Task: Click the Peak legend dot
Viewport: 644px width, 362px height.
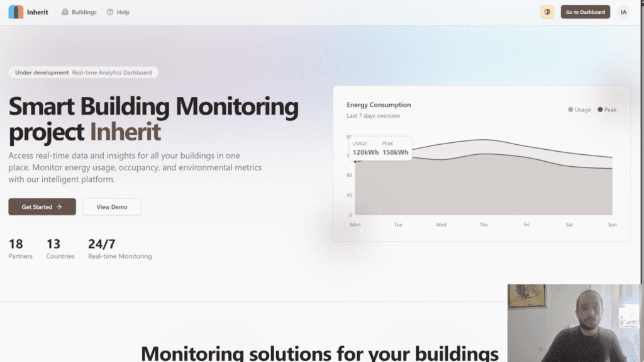Action: [x=600, y=110]
